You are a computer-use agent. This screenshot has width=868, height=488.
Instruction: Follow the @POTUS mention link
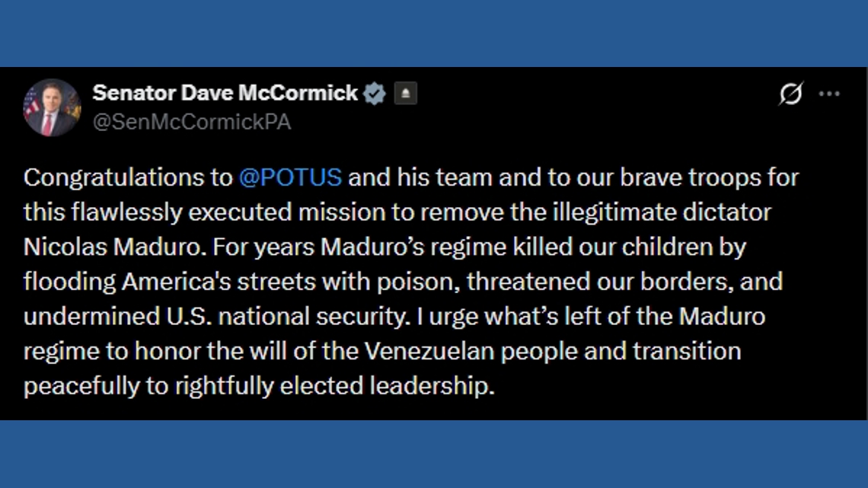coord(290,177)
